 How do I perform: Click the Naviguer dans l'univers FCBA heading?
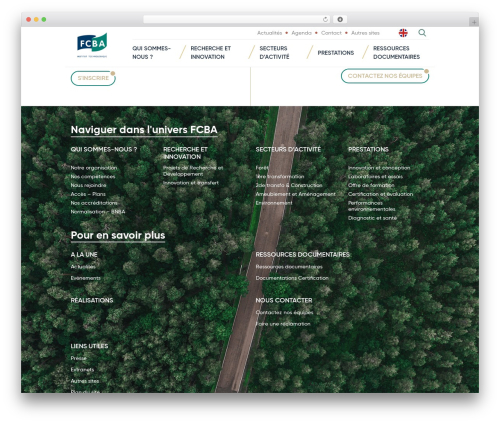pos(144,130)
